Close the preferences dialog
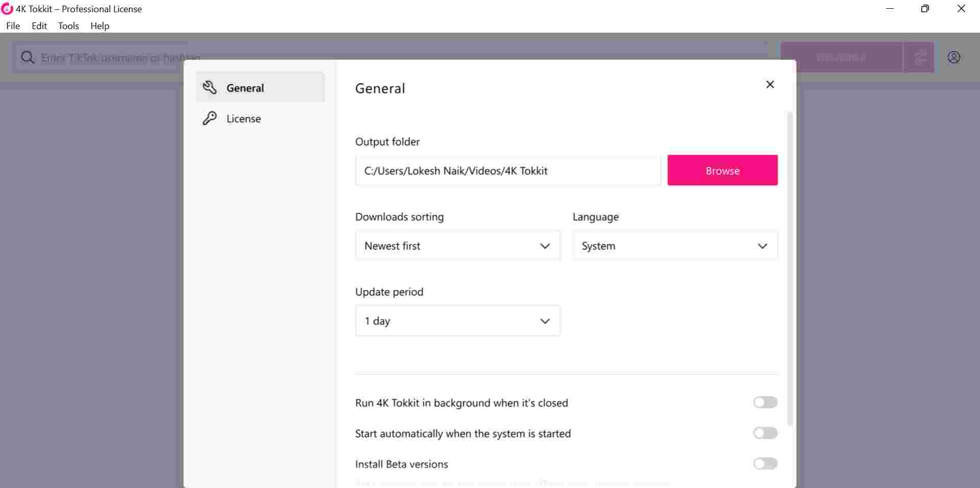This screenshot has height=488, width=980. tap(770, 84)
